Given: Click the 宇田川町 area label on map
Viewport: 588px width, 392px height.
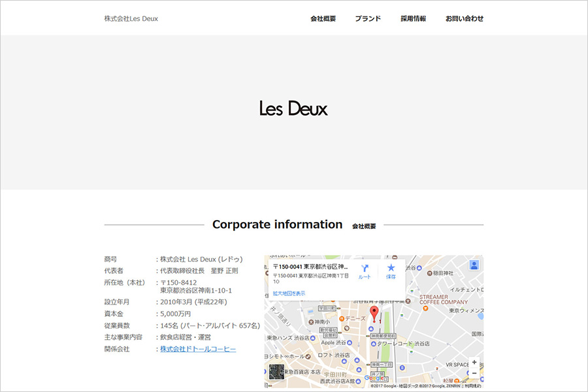Looking at the screenshot, I should (x=335, y=374).
